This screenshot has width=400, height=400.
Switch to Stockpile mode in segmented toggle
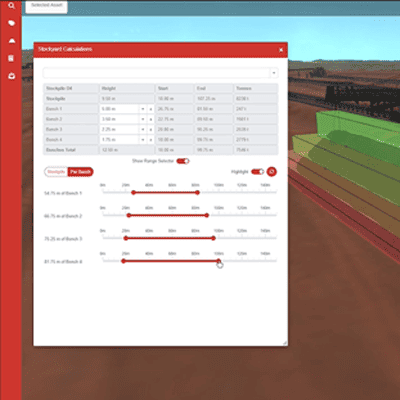(56, 172)
